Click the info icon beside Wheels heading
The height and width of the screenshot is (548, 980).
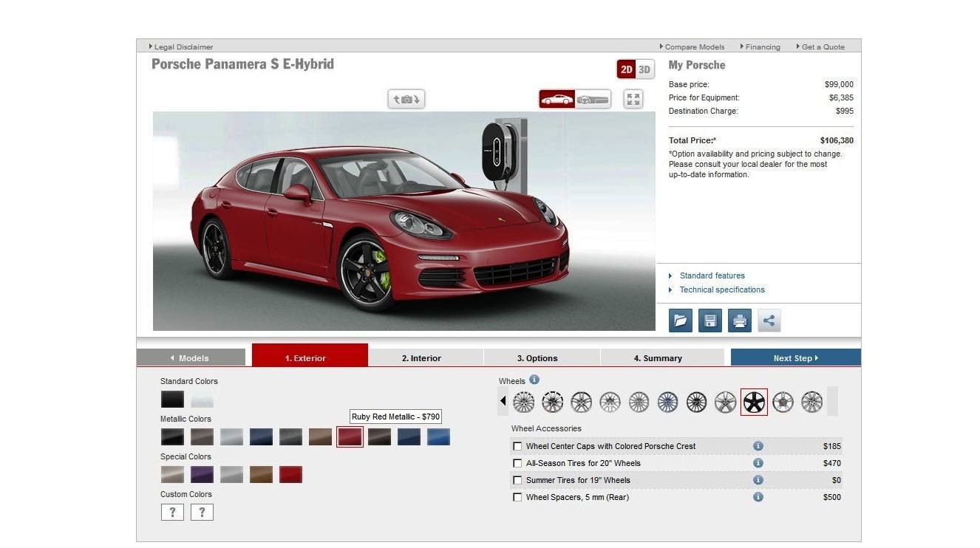[534, 380]
